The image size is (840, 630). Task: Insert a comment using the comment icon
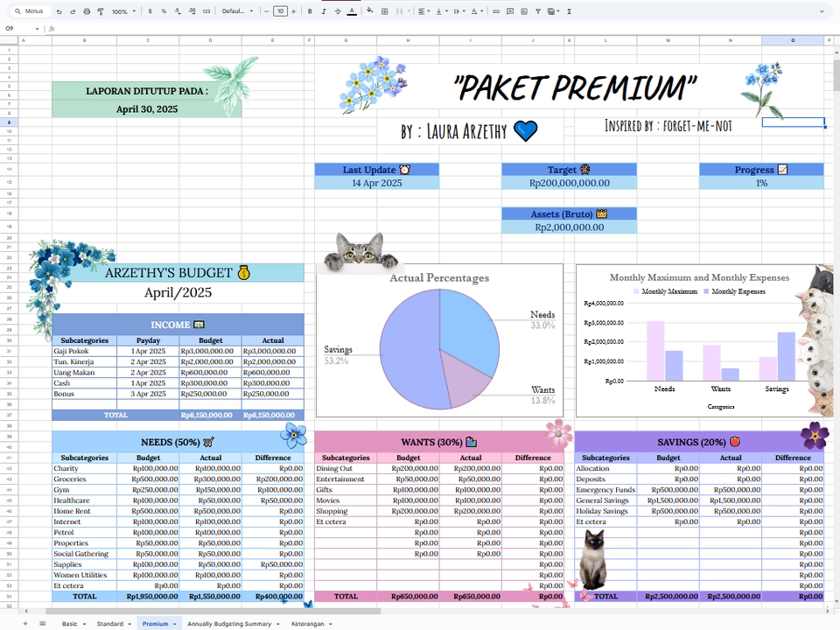click(x=510, y=10)
